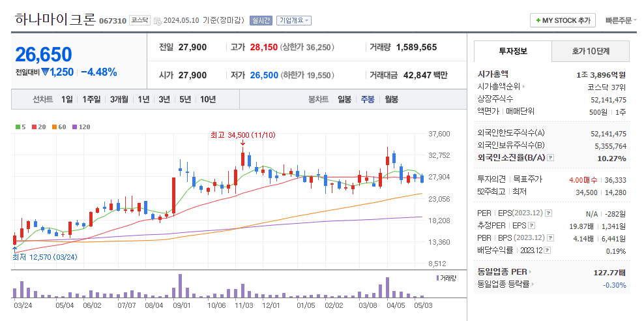Click the 하한가 19,550 lower limit text

tap(307, 75)
